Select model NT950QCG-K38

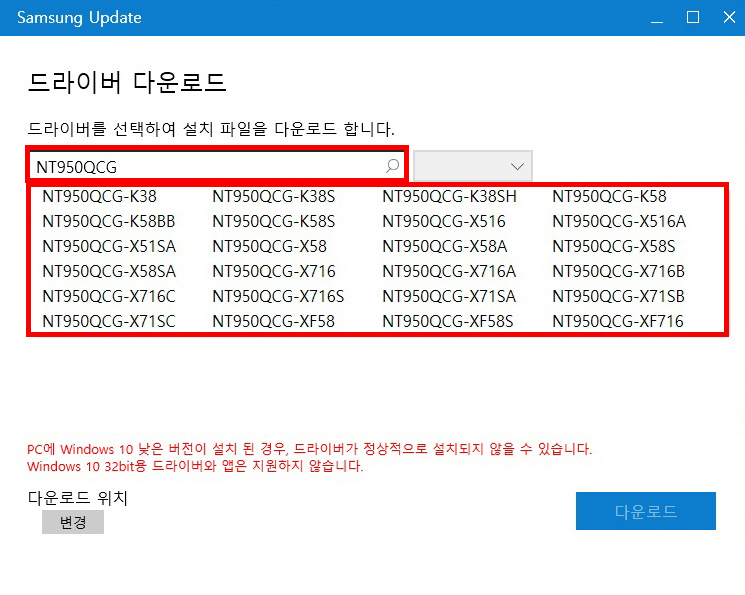99,196
